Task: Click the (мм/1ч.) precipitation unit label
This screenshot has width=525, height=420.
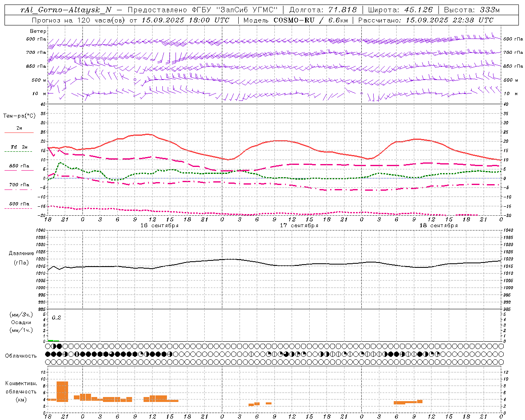Action: point(21,330)
